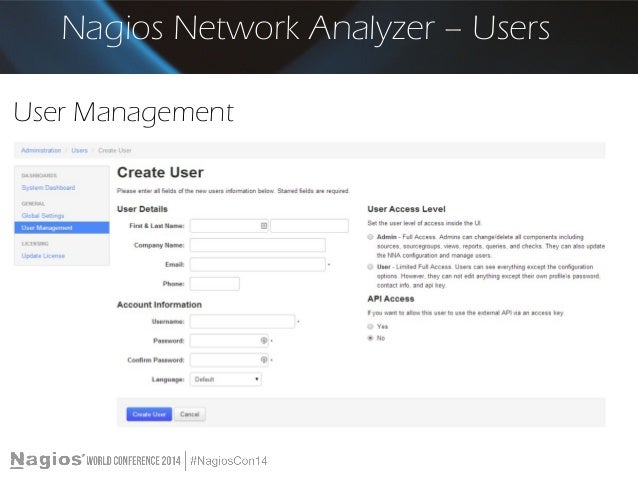Focus the Last Name input field

(x=309, y=226)
